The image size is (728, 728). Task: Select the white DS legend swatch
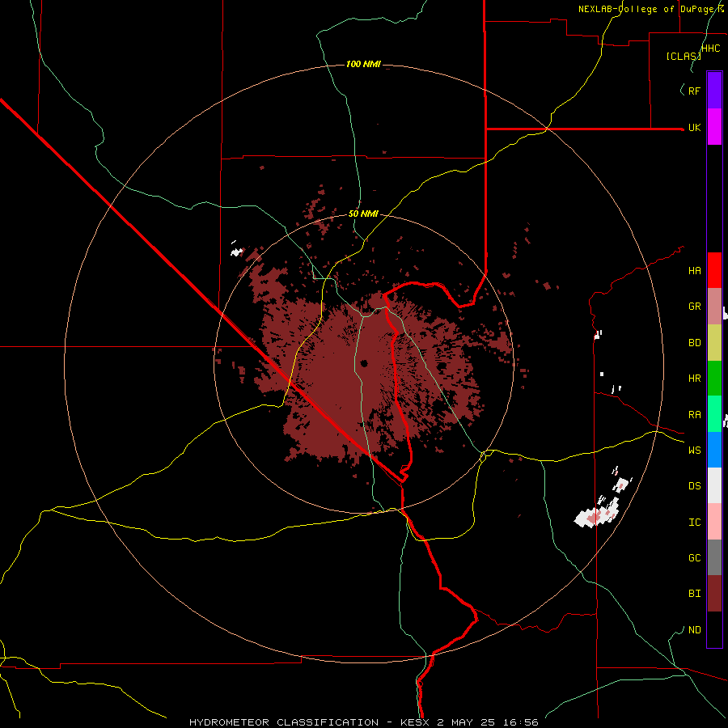click(714, 485)
